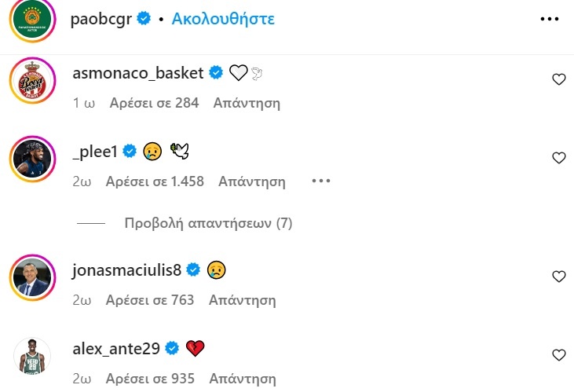Open more options menu at top right

(550, 20)
